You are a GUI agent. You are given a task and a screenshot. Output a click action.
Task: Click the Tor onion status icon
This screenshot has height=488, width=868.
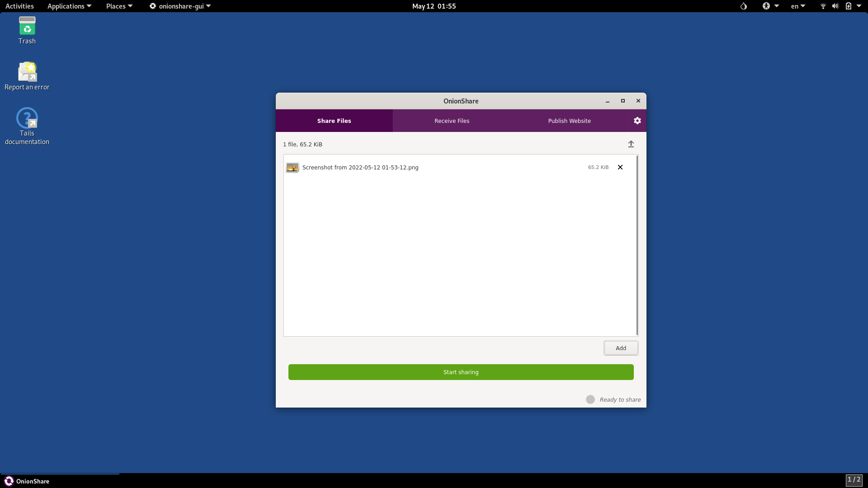[x=744, y=6]
